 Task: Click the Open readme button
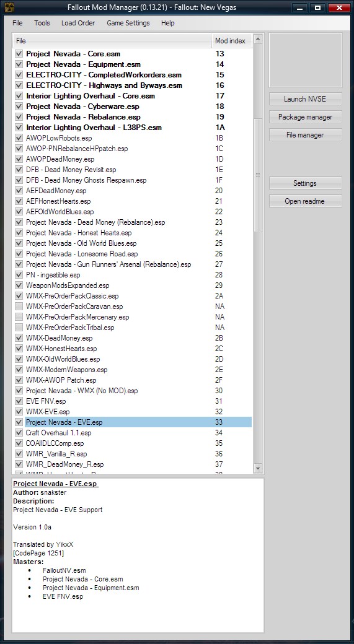pyautogui.click(x=306, y=201)
